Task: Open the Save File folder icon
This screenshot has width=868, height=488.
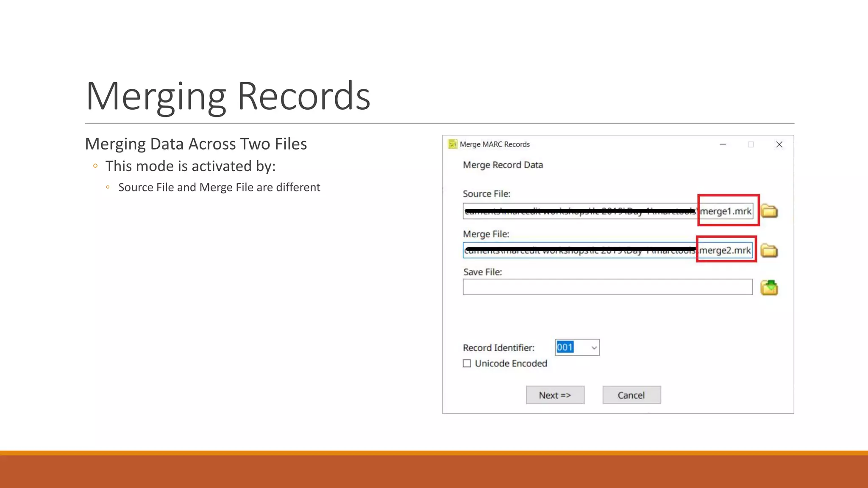Action: coord(769,288)
